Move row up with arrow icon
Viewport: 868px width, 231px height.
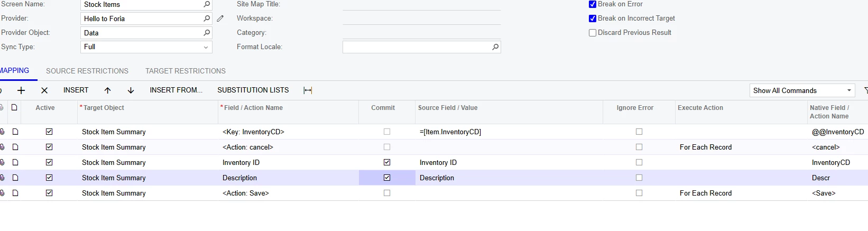click(108, 90)
